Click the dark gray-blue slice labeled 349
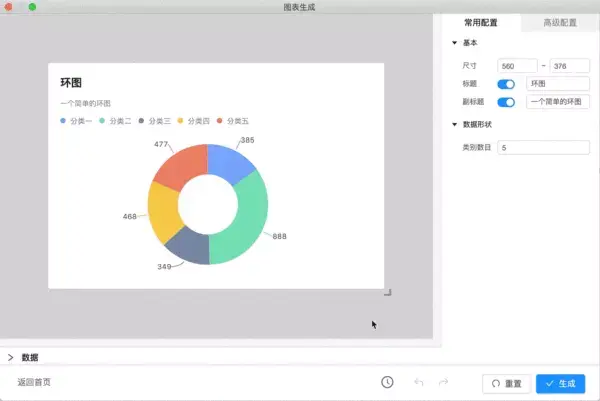Viewport: 600px width, 401px height. pos(190,247)
